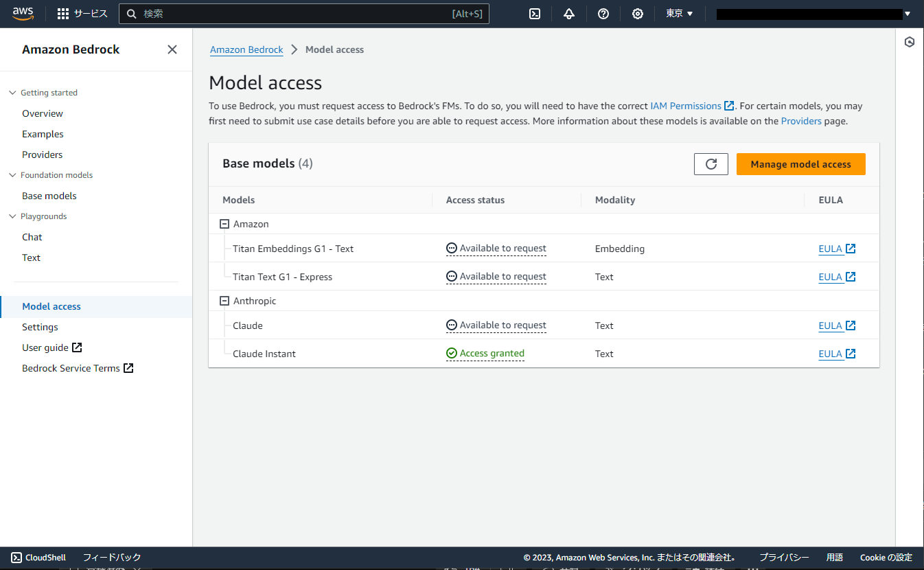The height and width of the screenshot is (570, 924).
Task: Click EULA external icon for Claude Instant
Action: point(851,354)
